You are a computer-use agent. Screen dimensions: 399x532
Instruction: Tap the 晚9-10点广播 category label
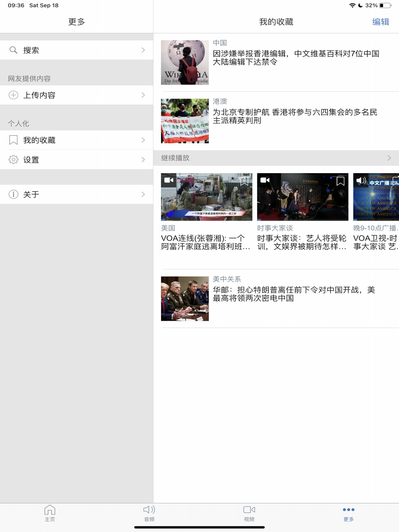375,228
